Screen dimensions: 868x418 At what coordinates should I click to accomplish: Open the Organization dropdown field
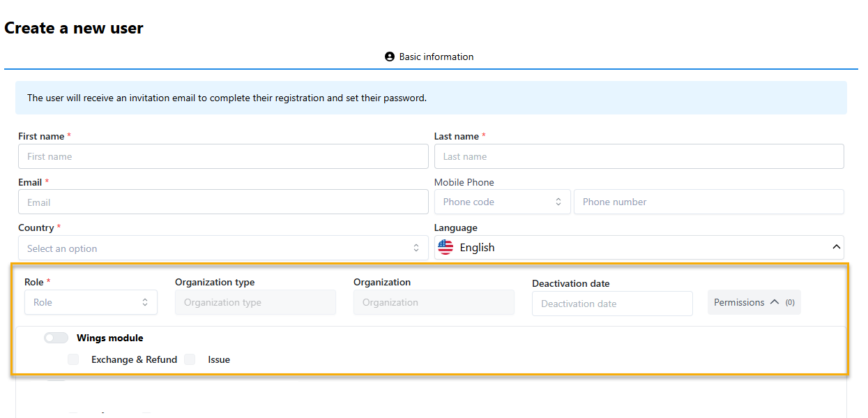(434, 302)
